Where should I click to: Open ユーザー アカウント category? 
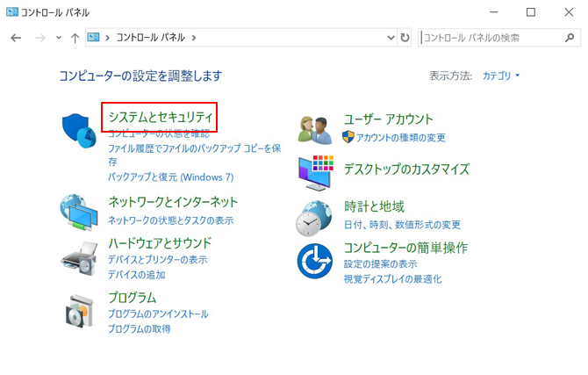click(389, 119)
